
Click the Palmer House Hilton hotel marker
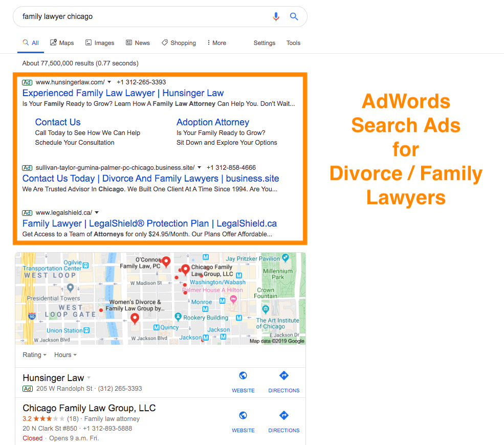pyautogui.click(x=233, y=300)
